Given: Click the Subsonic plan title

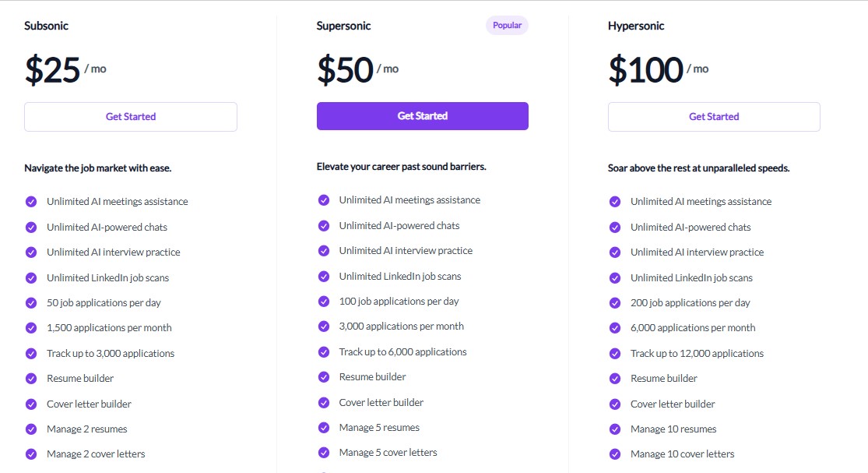Looking at the screenshot, I should pyautogui.click(x=47, y=25).
